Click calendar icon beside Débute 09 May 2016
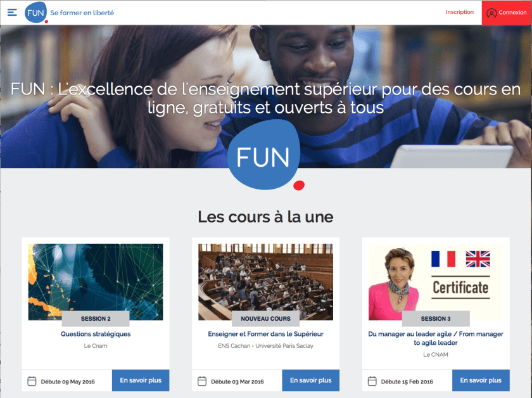This screenshot has height=398, width=532. pyautogui.click(x=32, y=381)
